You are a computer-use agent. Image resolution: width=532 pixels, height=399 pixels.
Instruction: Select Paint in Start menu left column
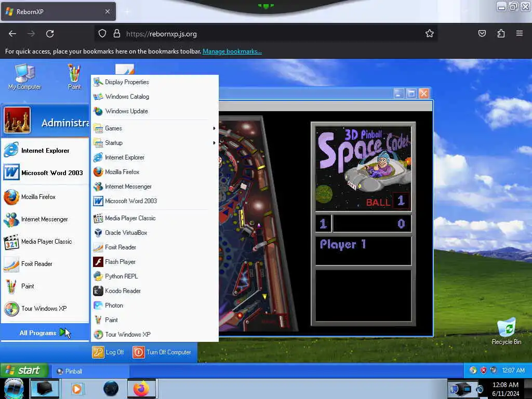pyautogui.click(x=45, y=286)
